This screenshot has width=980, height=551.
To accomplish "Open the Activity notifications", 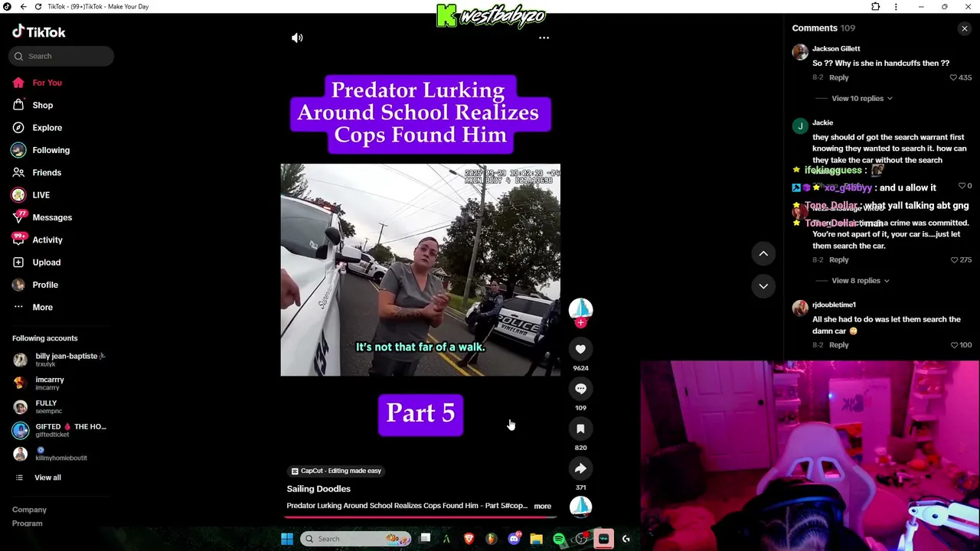I will (x=37, y=240).
